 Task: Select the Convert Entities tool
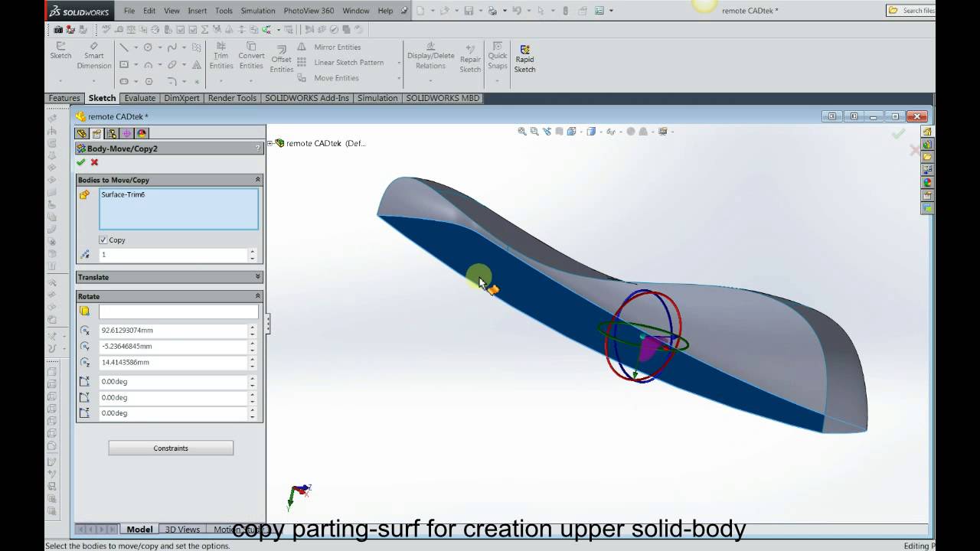[x=251, y=54]
